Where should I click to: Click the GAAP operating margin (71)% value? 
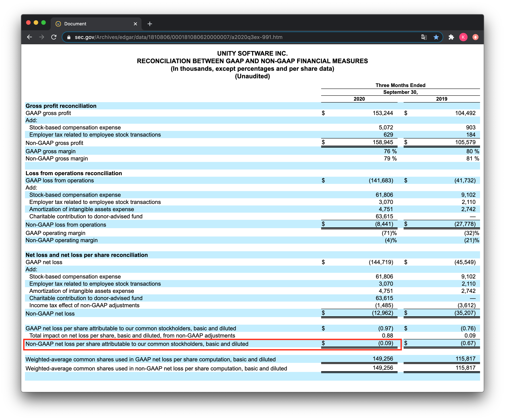click(389, 233)
